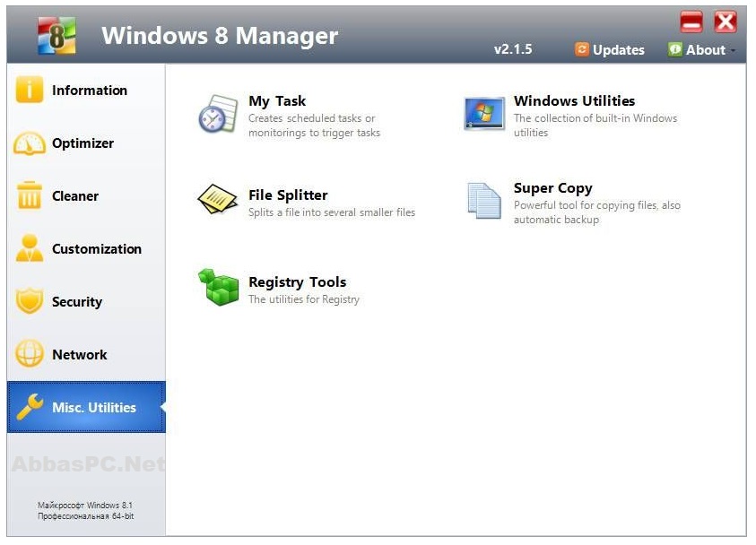Close the Windows 8 Manager window
The width and height of the screenshot is (756, 545).
click(726, 22)
